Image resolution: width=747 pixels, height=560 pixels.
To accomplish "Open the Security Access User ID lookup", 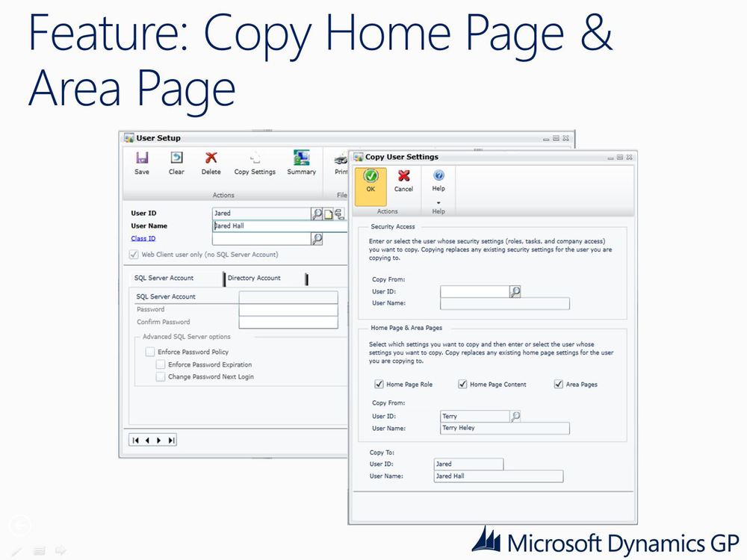I will click(x=515, y=291).
